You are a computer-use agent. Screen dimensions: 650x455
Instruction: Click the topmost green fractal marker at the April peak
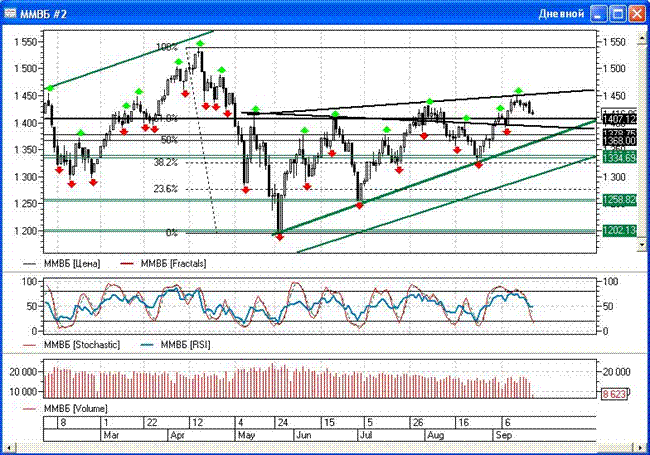coord(200,44)
